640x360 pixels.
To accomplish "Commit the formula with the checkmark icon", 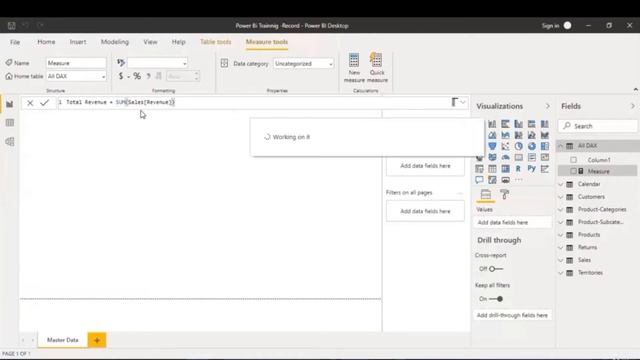I will click(44, 103).
